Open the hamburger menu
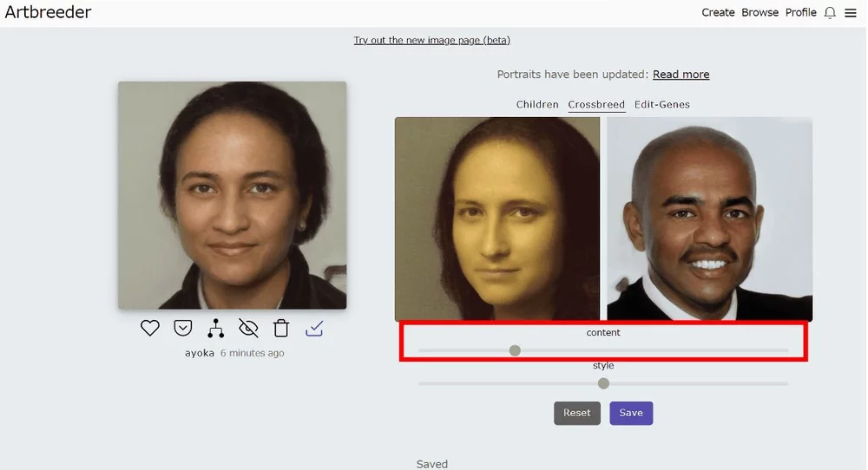The height and width of the screenshot is (470, 868). click(x=851, y=13)
